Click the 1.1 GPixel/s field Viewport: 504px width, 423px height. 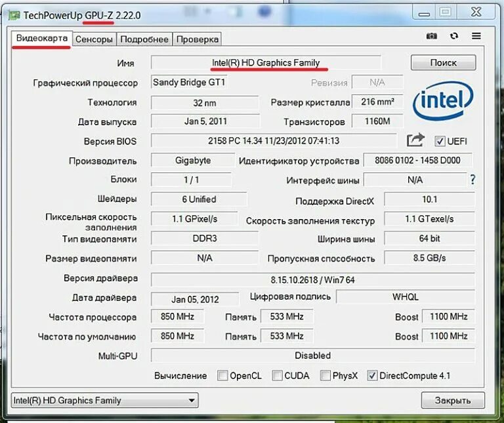(194, 219)
